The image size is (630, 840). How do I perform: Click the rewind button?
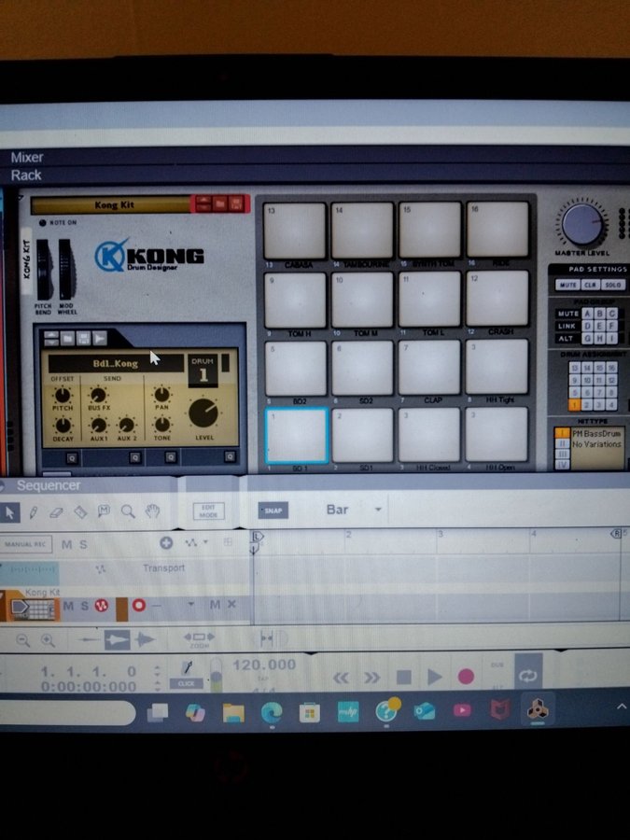click(342, 678)
